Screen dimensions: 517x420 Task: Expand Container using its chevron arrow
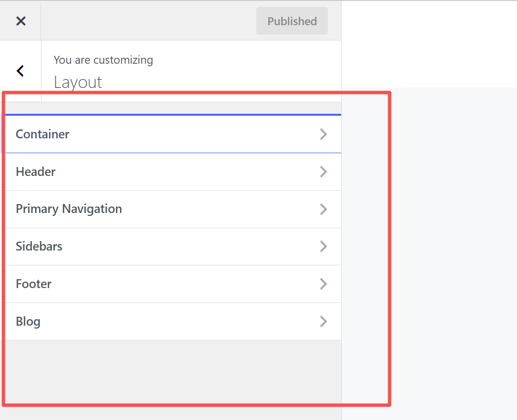(x=323, y=134)
